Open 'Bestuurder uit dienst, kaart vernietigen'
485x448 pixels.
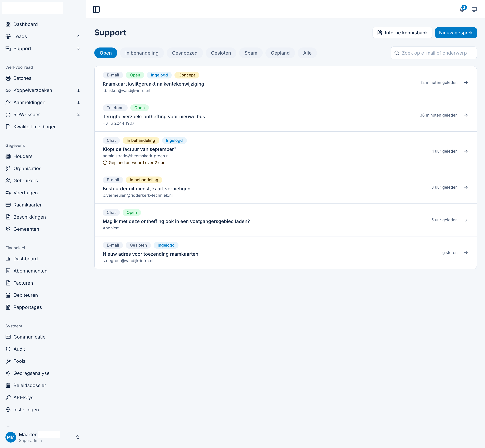click(285, 187)
